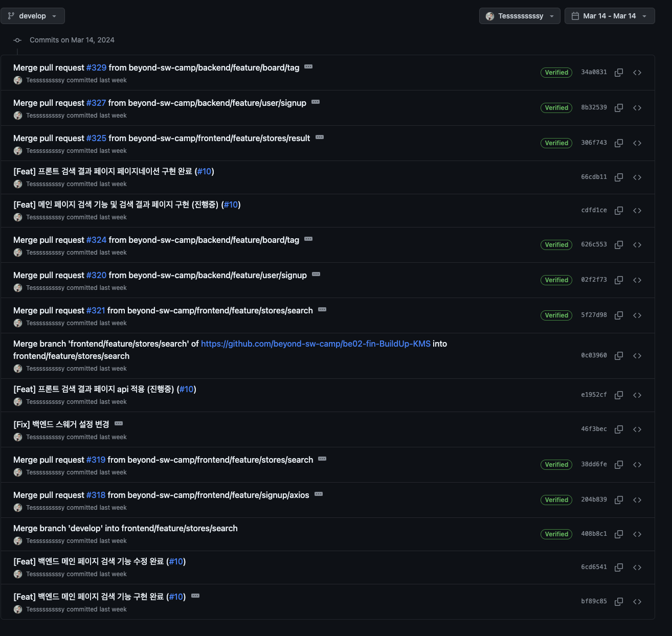Image resolution: width=672 pixels, height=636 pixels.
Task: Click Verified badge on commit 408b8c1
Action: coord(556,534)
